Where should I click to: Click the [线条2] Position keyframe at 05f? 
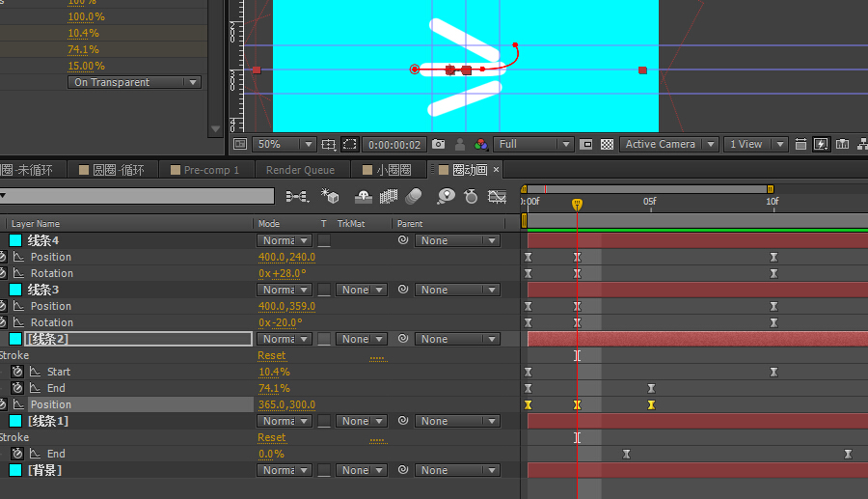tap(651, 404)
